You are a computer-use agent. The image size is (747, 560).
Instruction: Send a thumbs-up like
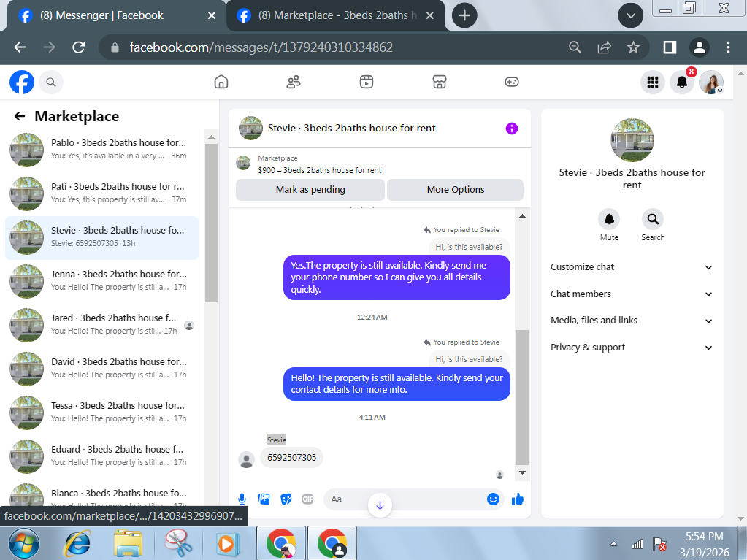click(518, 499)
